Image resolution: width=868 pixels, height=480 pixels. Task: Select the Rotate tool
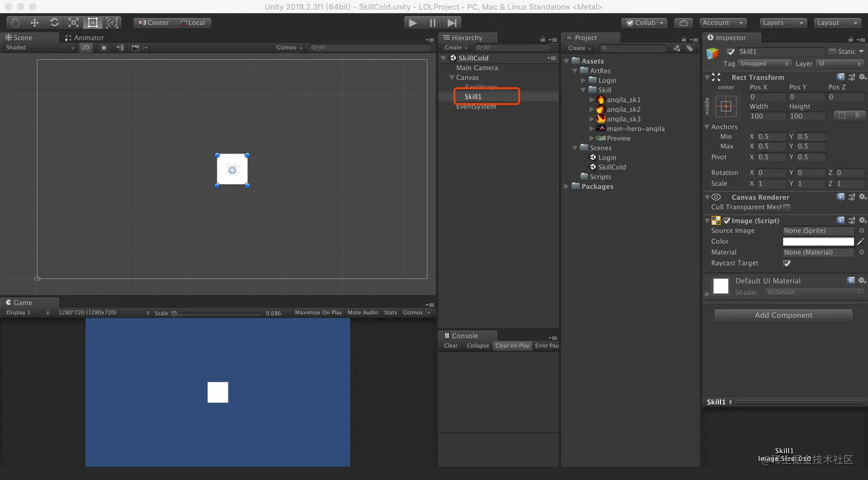tap(54, 23)
